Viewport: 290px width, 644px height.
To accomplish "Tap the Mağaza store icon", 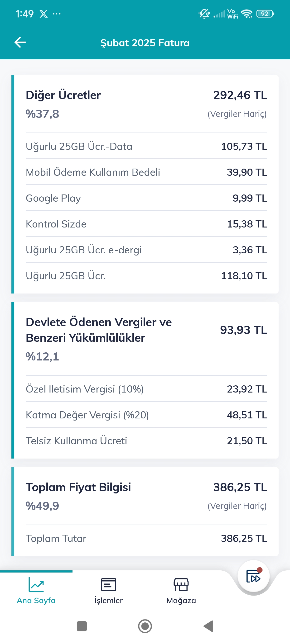I will pos(181,584).
